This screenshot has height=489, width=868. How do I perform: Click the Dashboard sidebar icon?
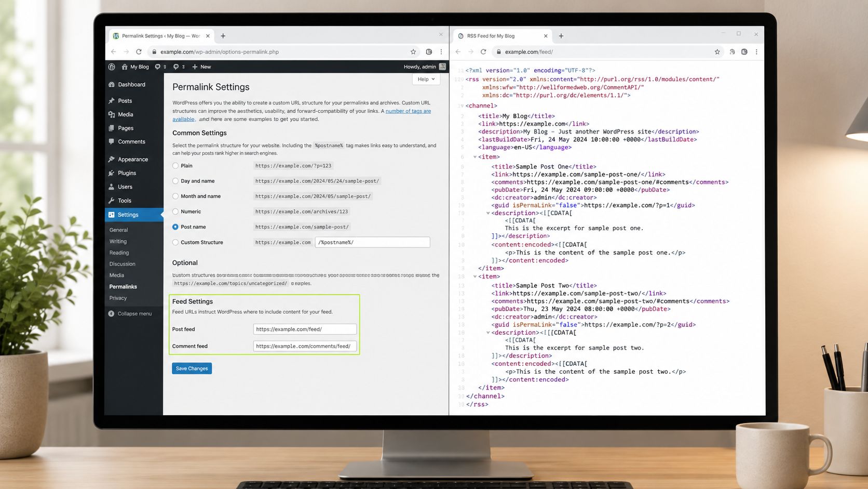pos(112,84)
